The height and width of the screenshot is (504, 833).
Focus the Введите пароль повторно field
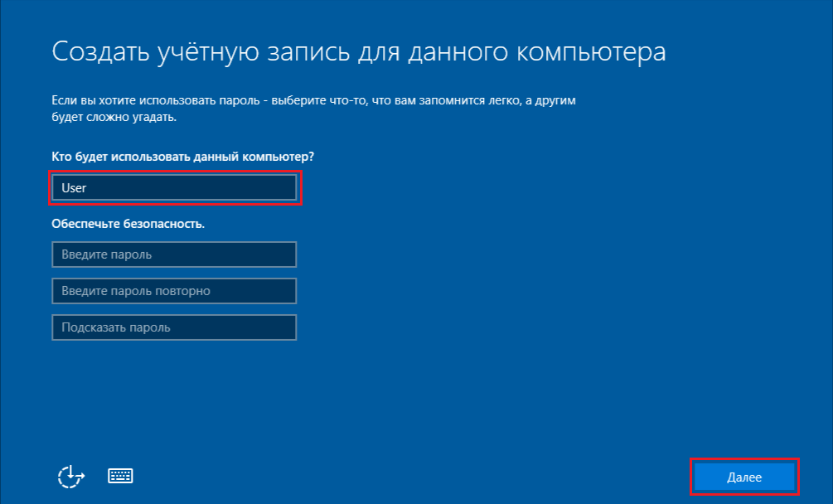point(174,291)
